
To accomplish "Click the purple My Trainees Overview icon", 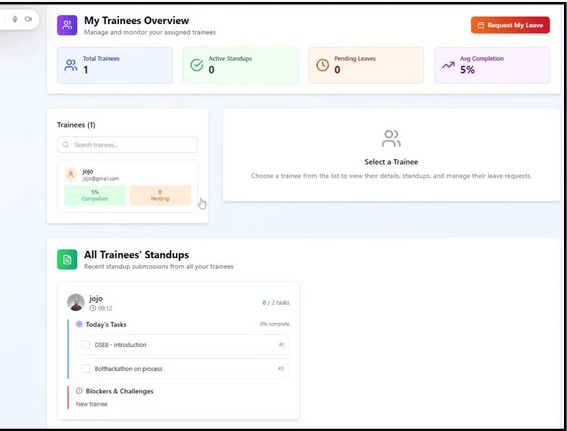I will pyautogui.click(x=67, y=25).
